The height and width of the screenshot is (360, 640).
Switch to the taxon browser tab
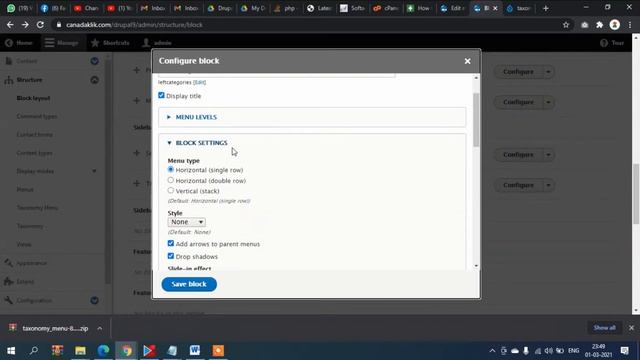(x=519, y=8)
